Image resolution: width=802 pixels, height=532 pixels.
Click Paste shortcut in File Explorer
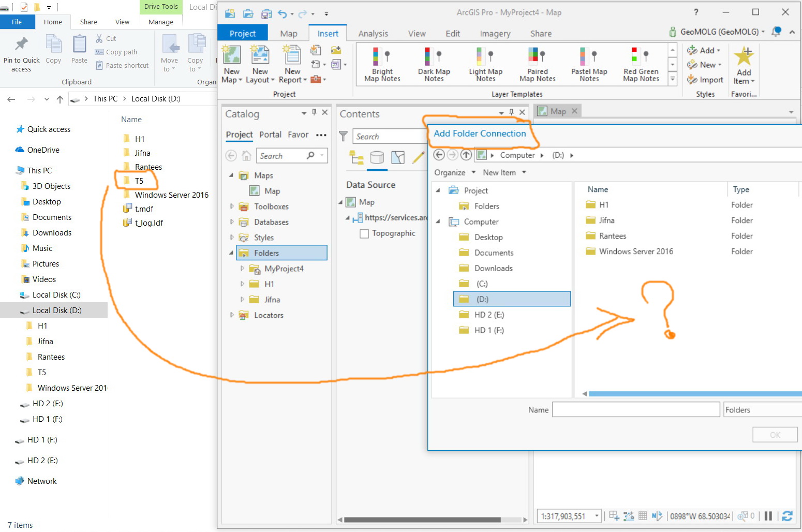[122, 65]
